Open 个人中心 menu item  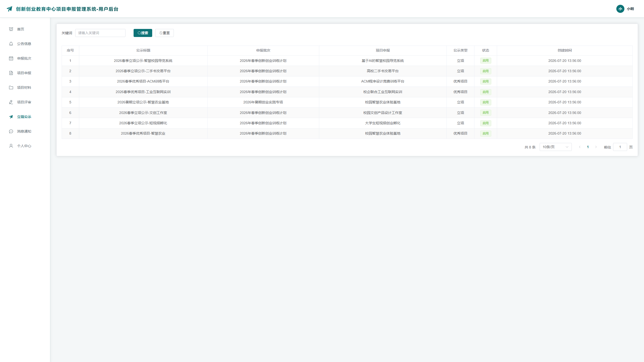25,146
